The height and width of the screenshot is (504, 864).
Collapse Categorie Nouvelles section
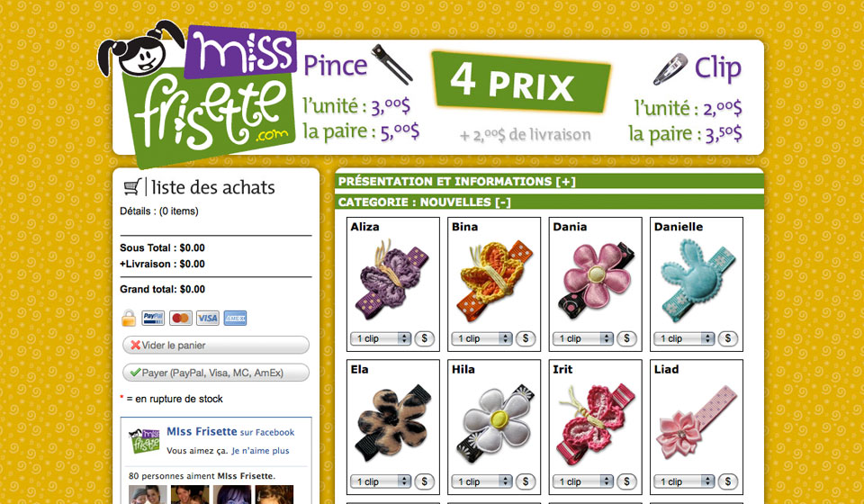tap(424, 202)
